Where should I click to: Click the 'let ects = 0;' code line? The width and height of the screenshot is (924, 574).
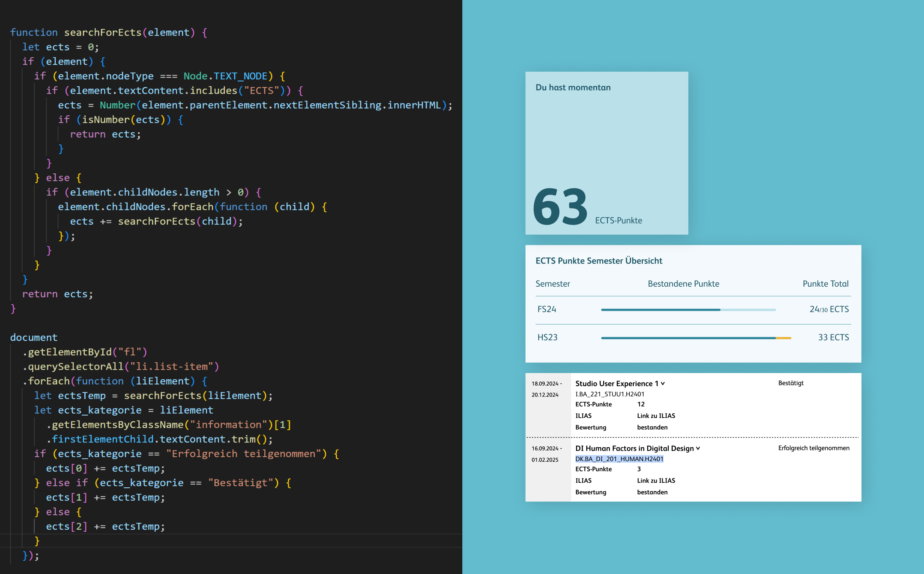click(x=60, y=47)
